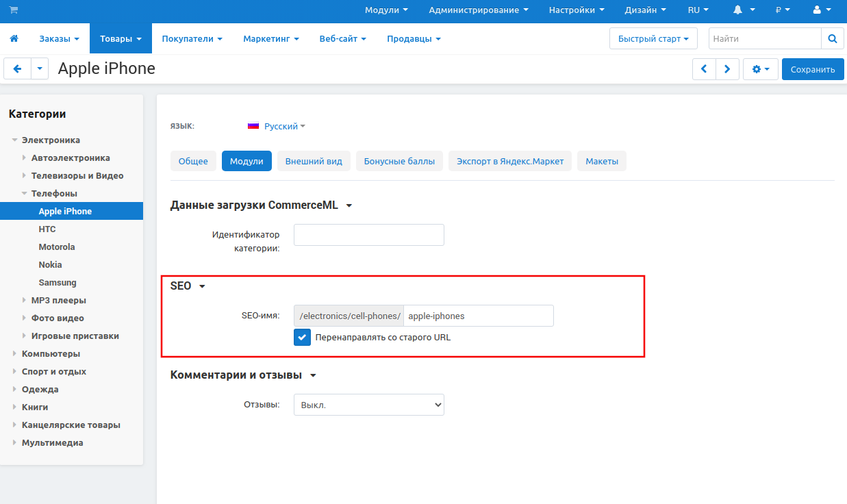Select Samsung in the category tree
The image size is (847, 504).
pyautogui.click(x=58, y=283)
